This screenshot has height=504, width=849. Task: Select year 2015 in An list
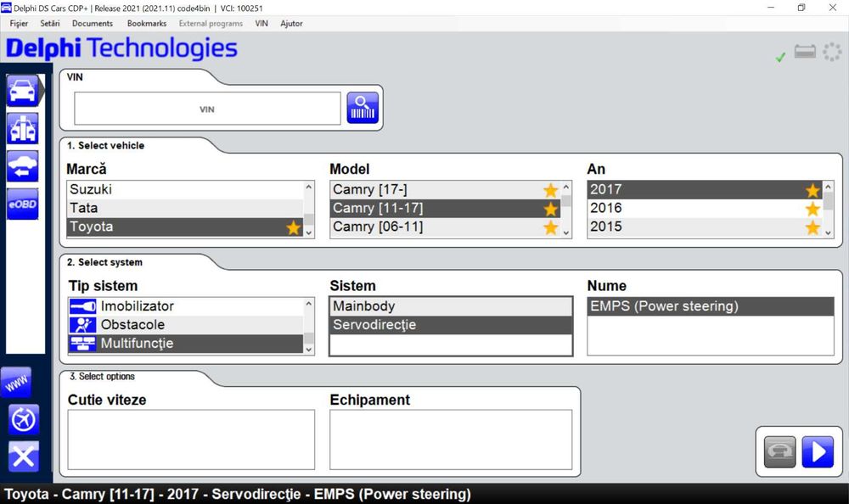click(x=705, y=227)
